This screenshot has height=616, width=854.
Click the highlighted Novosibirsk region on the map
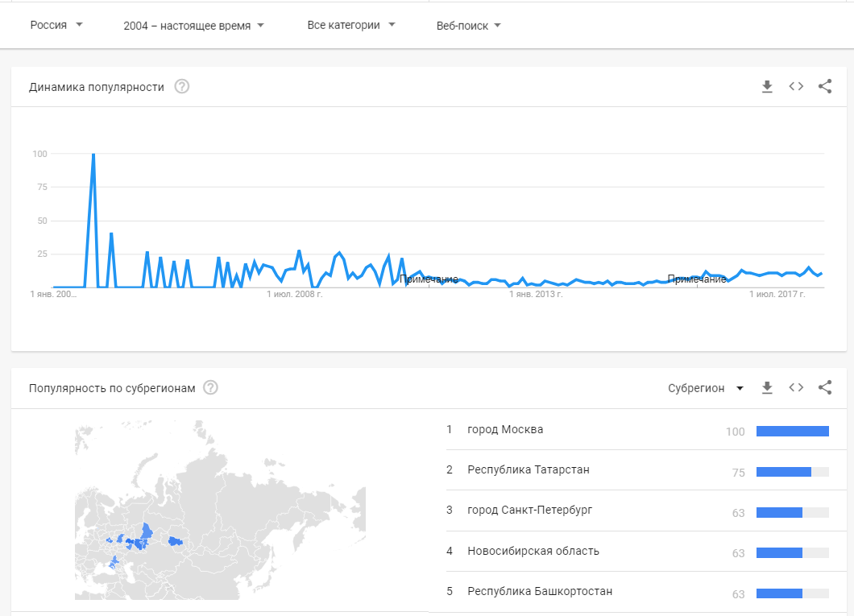pyautogui.click(x=175, y=541)
